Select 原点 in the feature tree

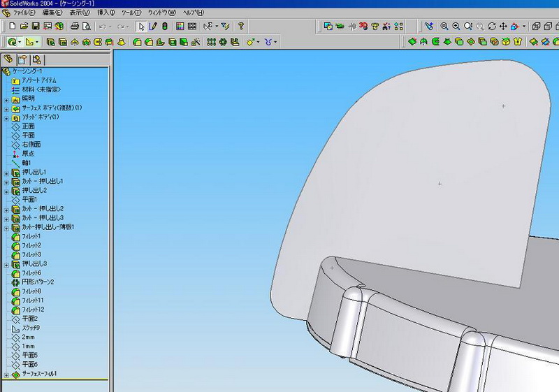point(28,154)
